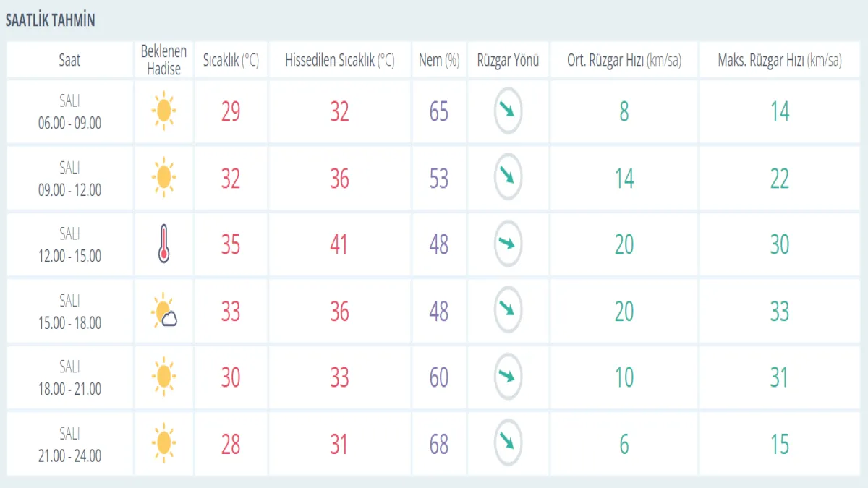The width and height of the screenshot is (868, 488).
Task: Click the partly cloudy icon for 15.00 - 18.00
Action: (x=164, y=312)
